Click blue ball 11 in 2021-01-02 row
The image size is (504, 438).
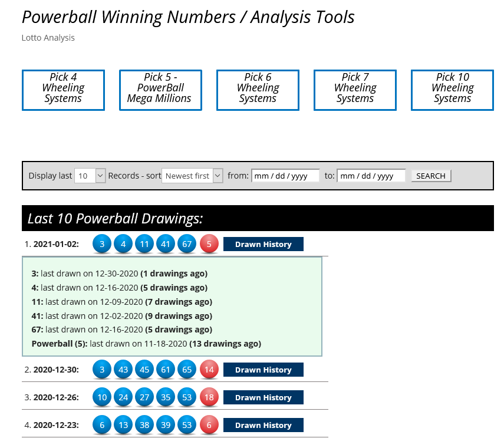[x=144, y=244]
